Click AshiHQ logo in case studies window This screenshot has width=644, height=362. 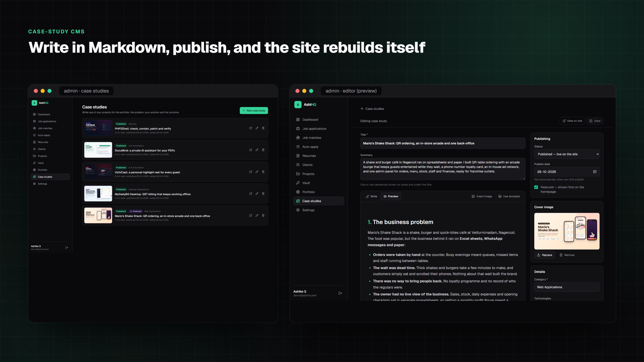coord(40,103)
